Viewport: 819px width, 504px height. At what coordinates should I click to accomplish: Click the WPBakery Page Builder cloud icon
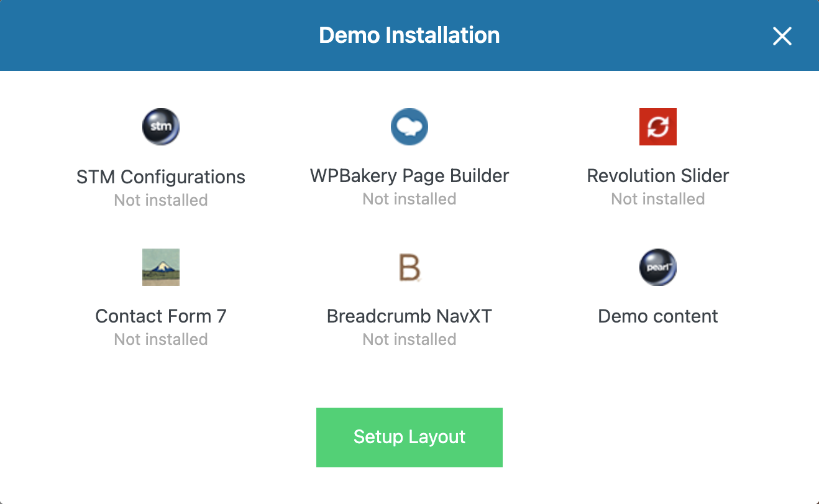coord(409,127)
